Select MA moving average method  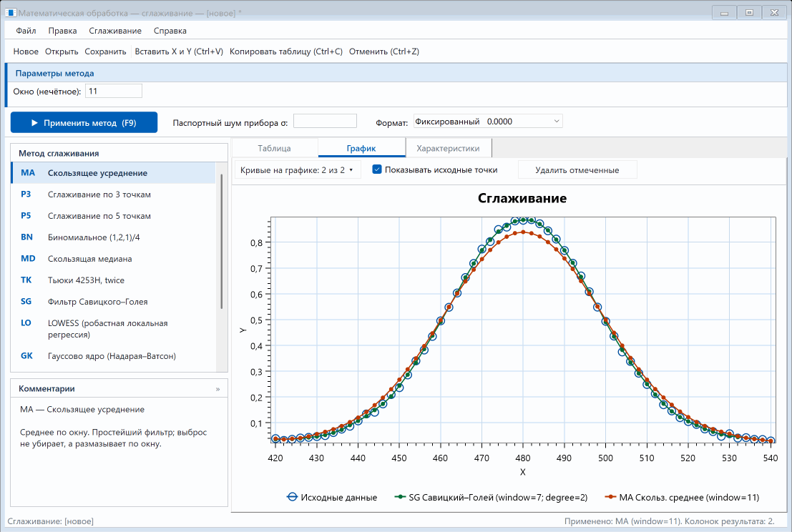113,173
